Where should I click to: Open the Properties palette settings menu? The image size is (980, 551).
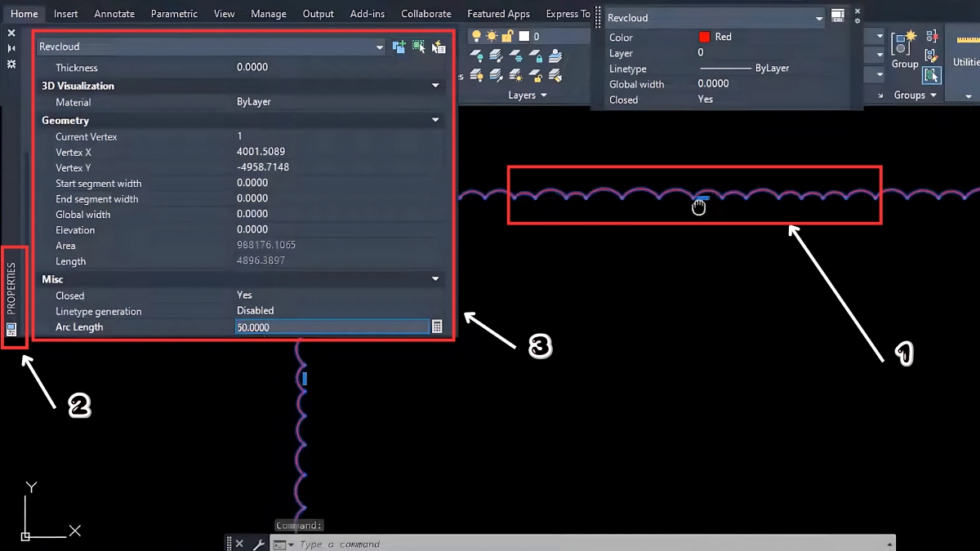pos(11,63)
